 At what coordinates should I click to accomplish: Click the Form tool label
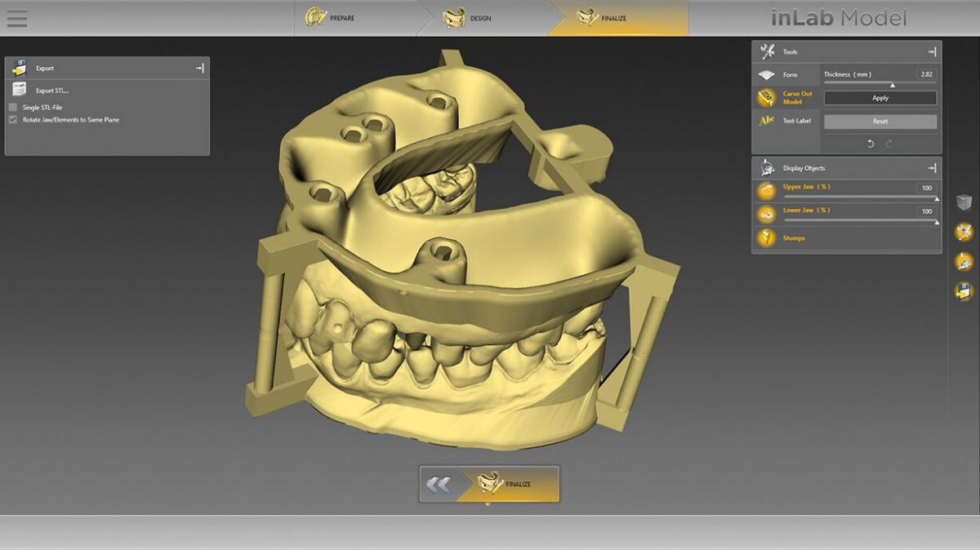791,75
